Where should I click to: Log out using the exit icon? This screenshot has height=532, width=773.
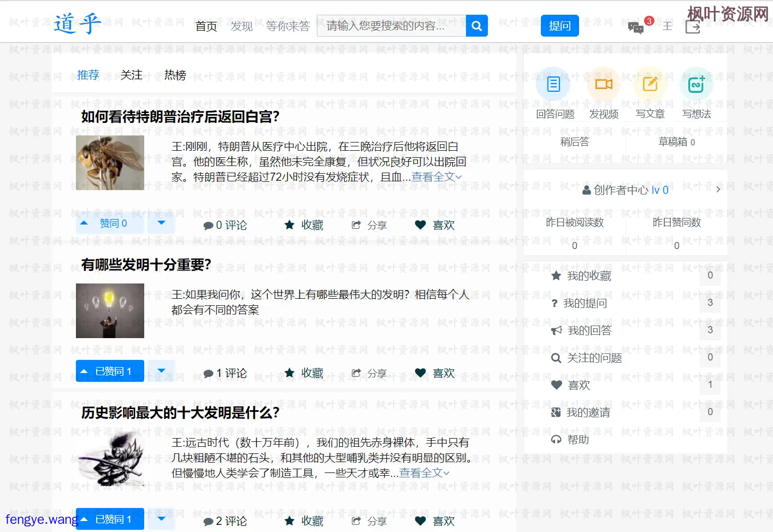[692, 26]
